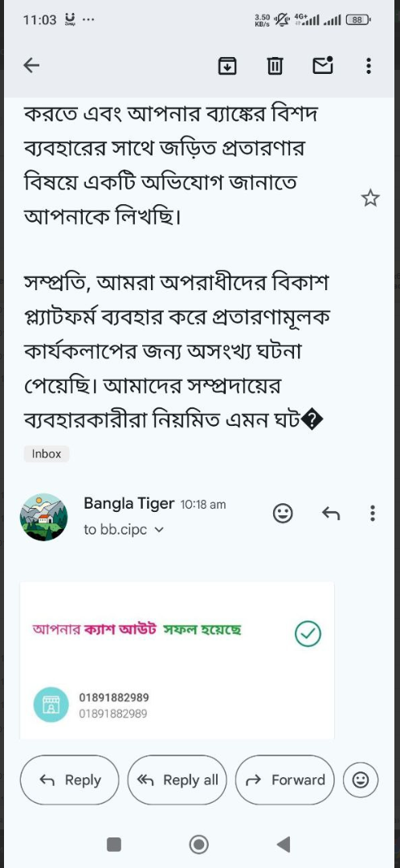This screenshot has width=400, height=868.
Task: Open emoji reaction picker next to Forward
Action: click(361, 780)
